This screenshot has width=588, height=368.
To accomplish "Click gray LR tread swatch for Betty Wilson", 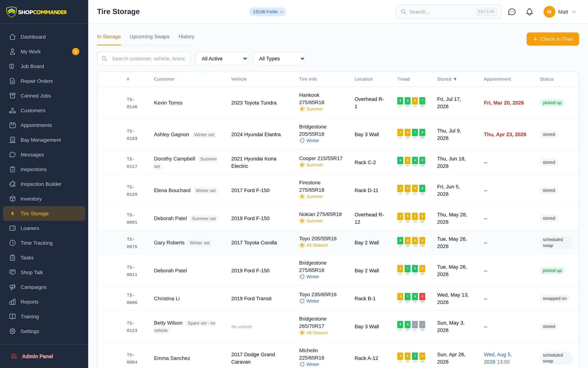I will 415,324.
